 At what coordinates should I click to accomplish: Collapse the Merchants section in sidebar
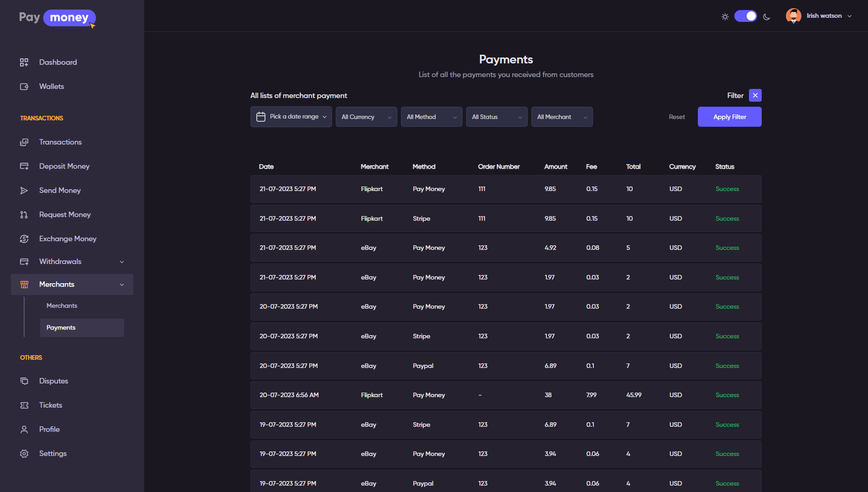point(121,284)
